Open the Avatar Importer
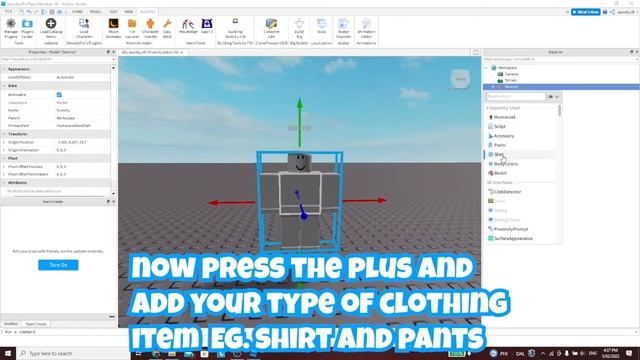This screenshot has height=360, width=640. tap(344, 28)
